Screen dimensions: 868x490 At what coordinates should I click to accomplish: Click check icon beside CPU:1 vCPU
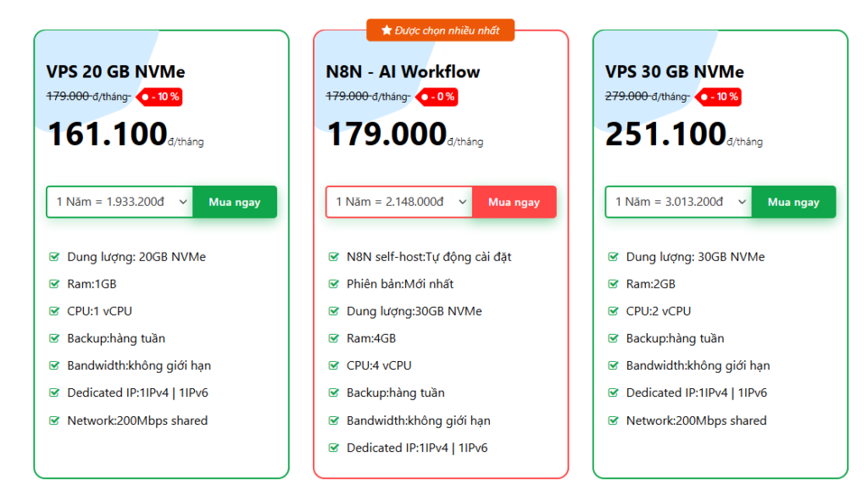point(54,311)
